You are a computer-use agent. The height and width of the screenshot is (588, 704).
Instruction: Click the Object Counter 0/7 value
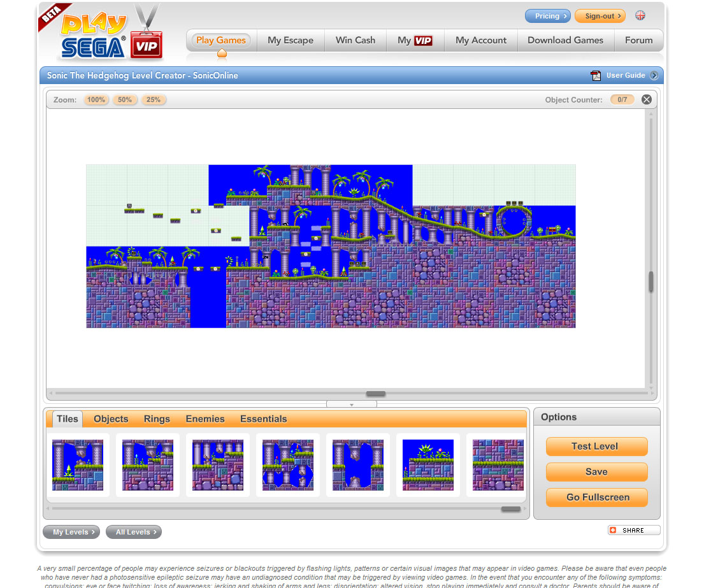(x=622, y=99)
